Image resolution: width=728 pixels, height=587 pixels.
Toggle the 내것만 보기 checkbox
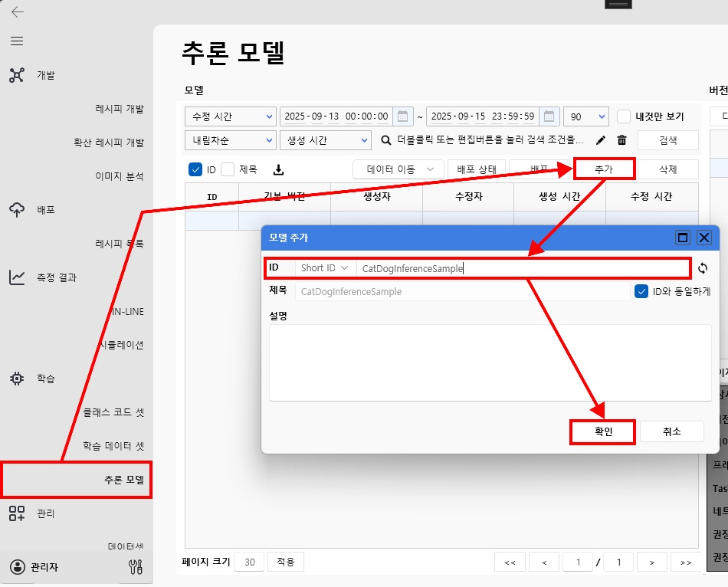(x=624, y=116)
